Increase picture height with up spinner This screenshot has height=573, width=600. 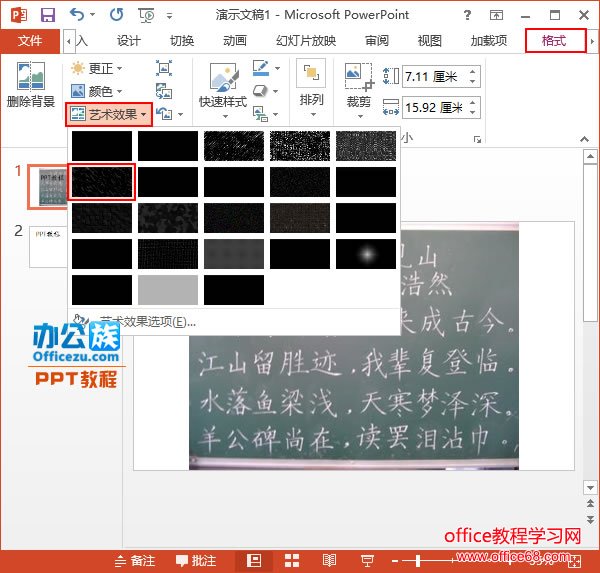(x=473, y=72)
